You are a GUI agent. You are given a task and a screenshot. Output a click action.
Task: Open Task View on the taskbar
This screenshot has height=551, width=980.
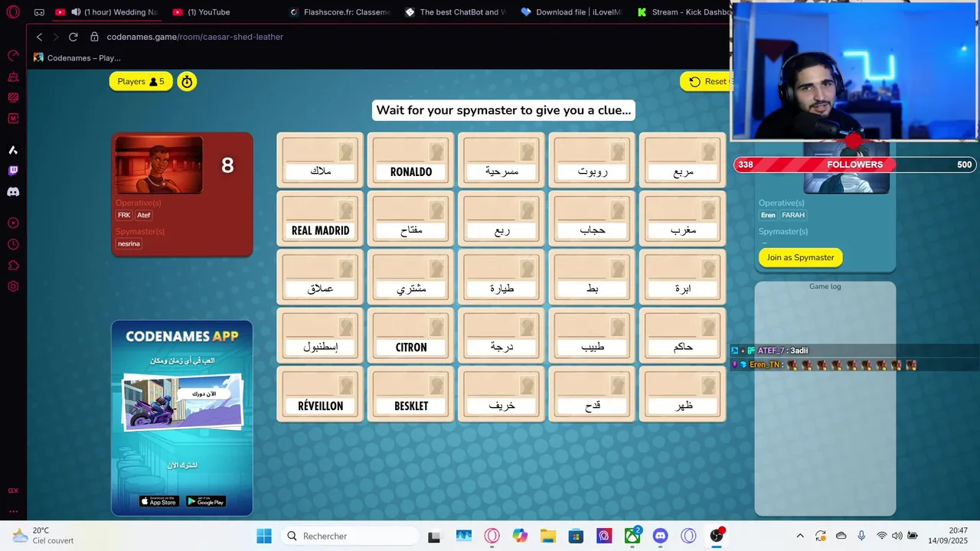tap(434, 536)
